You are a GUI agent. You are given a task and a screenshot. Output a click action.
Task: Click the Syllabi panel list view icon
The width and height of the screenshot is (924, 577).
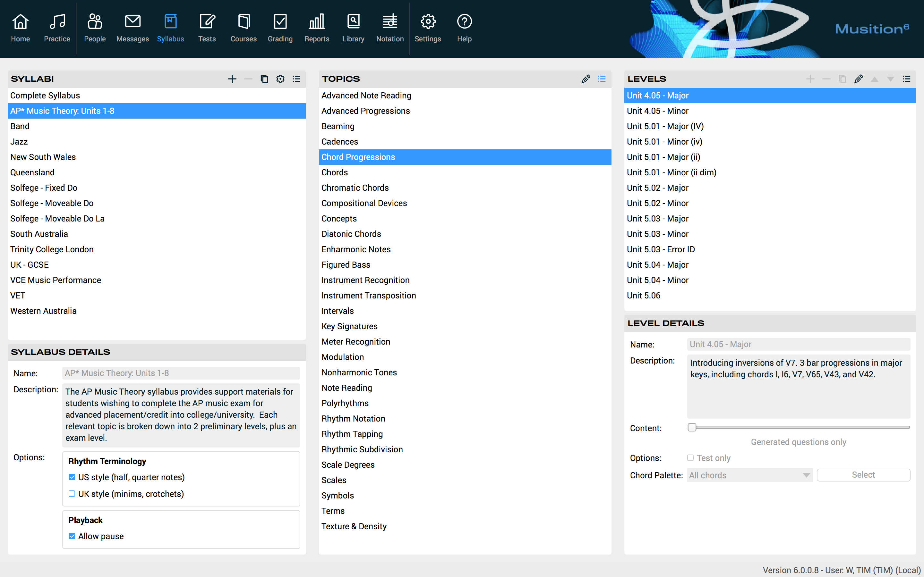[296, 79]
